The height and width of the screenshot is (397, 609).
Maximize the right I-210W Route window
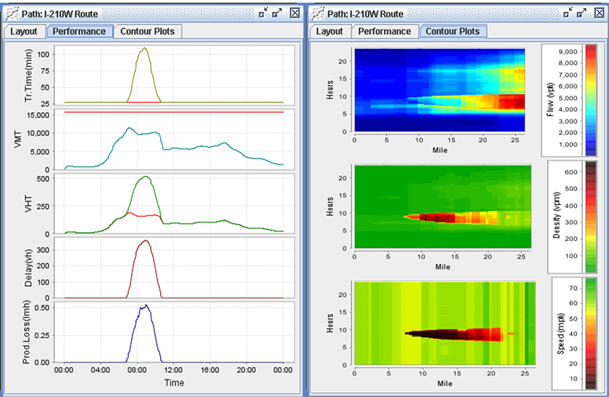[581, 13]
